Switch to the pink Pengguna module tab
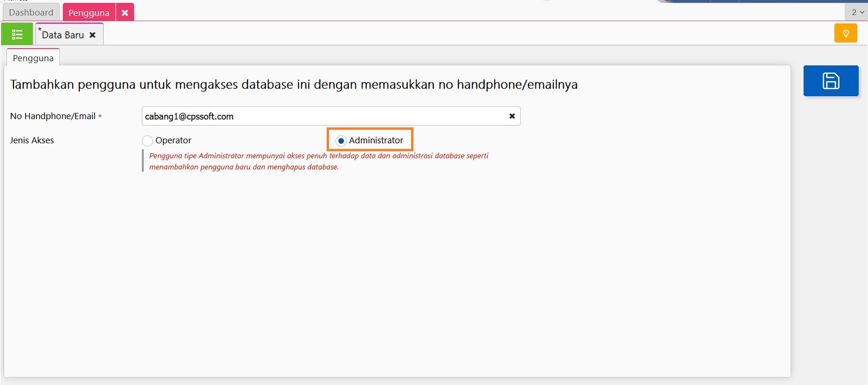This screenshot has width=868, height=385. (x=88, y=12)
